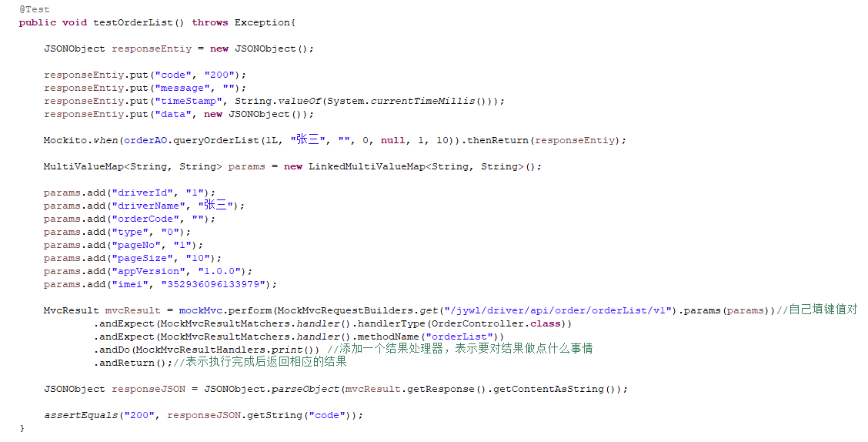Click the "timeStamp" string literal

189,102
